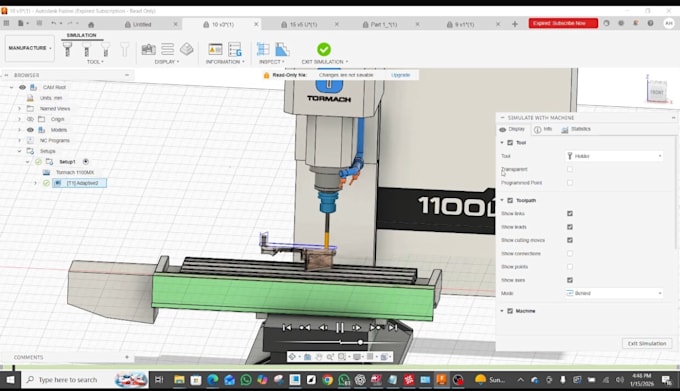Click the green Exit Simulation checkmark

[x=324, y=49]
